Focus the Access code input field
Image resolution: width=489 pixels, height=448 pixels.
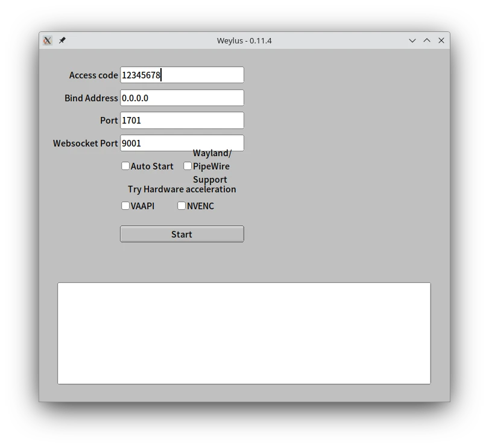coord(181,75)
